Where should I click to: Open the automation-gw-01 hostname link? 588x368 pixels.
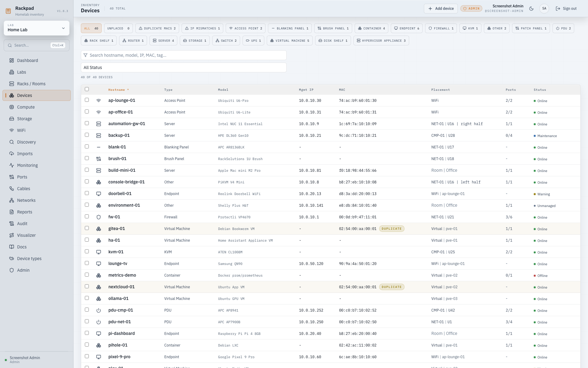(x=127, y=124)
